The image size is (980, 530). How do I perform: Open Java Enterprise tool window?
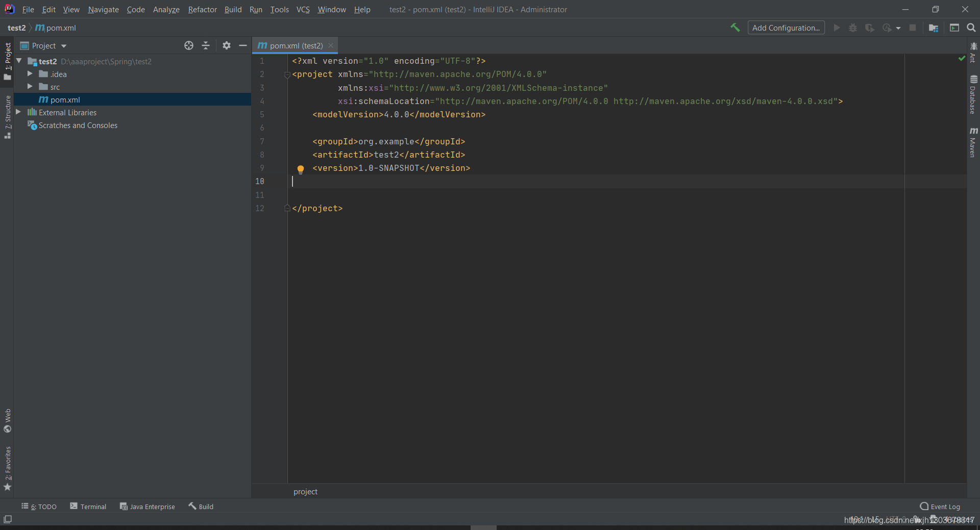click(x=148, y=506)
